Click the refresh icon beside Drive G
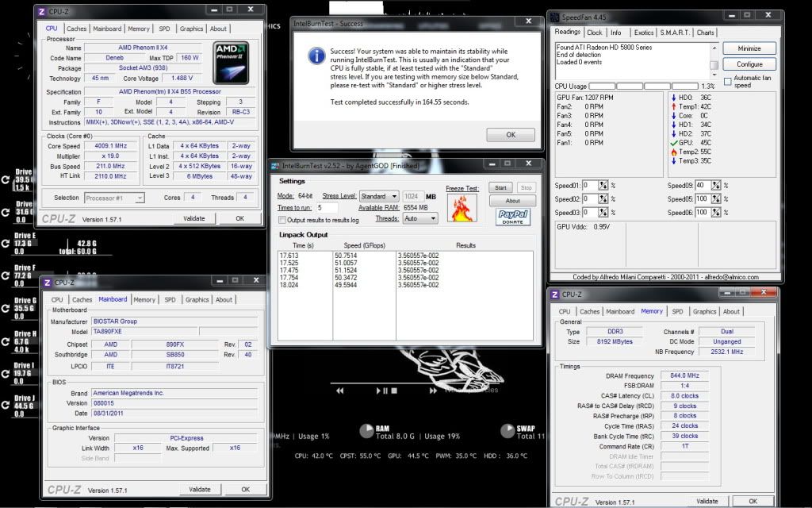 click(x=6, y=309)
